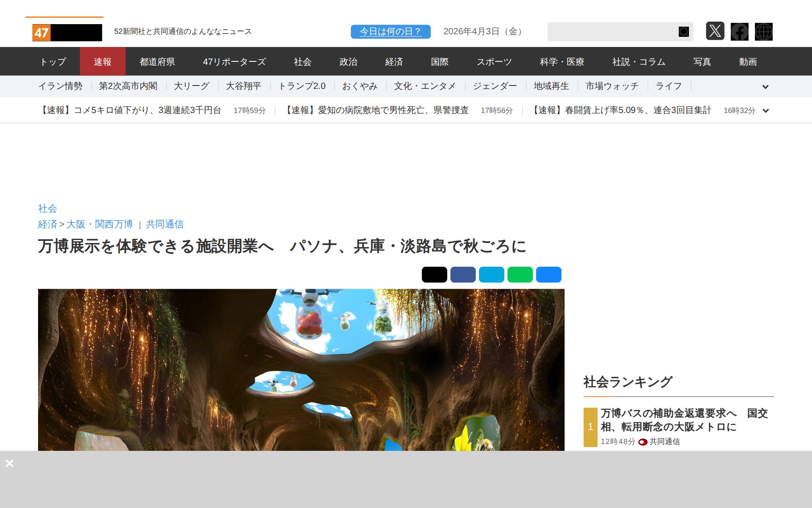Click 今日は何の日？ button
Screen dimensions: 812x508
pos(390,32)
